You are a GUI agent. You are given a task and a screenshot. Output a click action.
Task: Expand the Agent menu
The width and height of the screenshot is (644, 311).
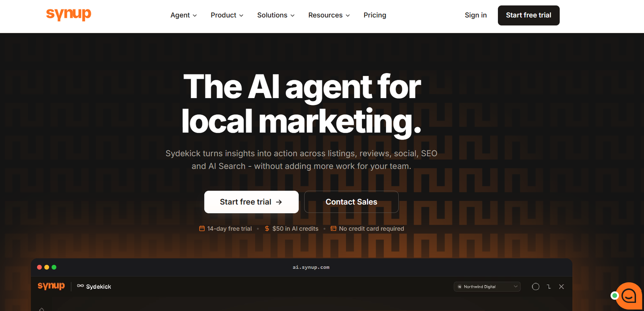(x=184, y=15)
